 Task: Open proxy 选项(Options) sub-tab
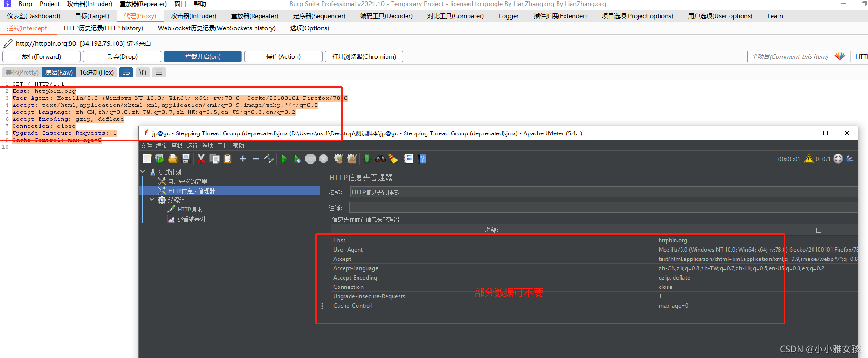click(x=310, y=28)
